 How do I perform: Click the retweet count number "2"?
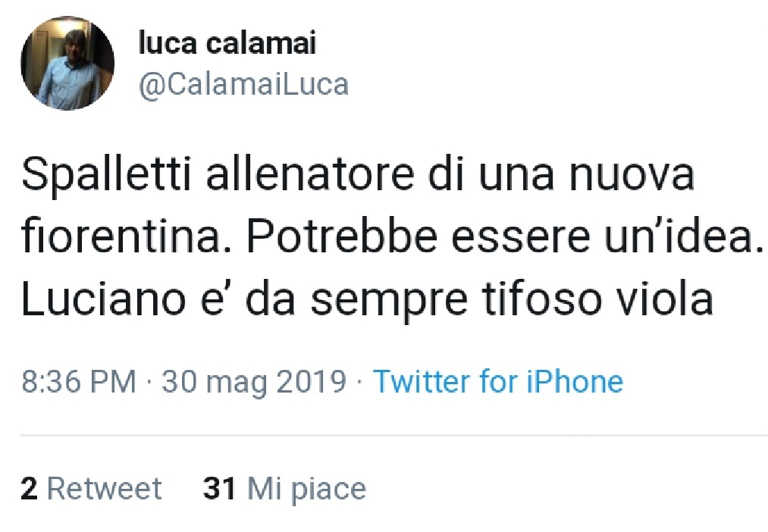coord(29,489)
